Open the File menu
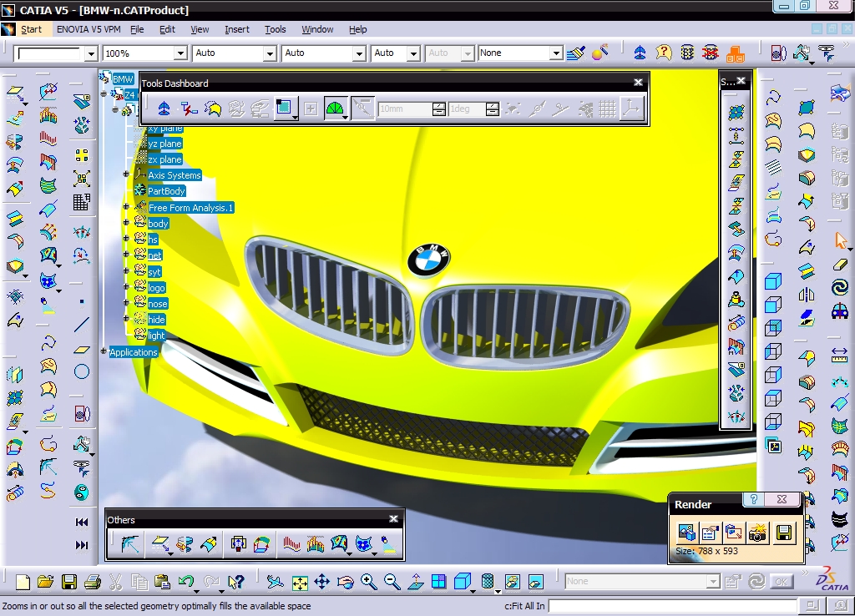 tap(137, 29)
